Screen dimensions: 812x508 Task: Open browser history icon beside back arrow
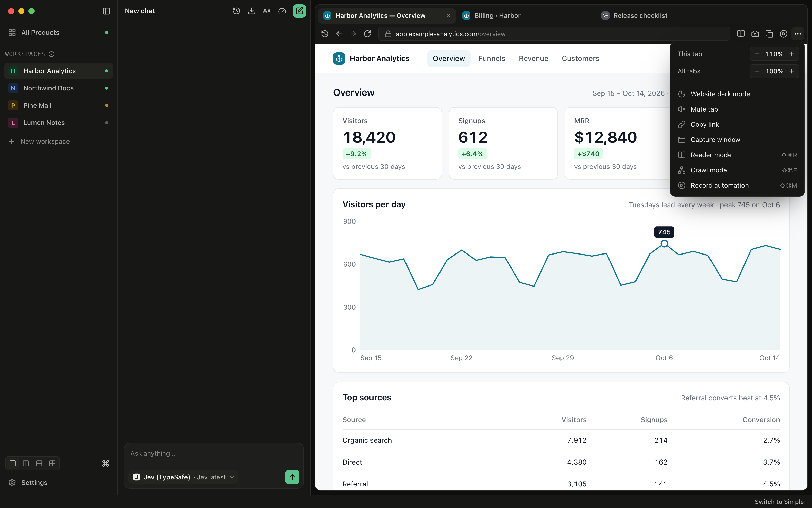click(x=325, y=34)
